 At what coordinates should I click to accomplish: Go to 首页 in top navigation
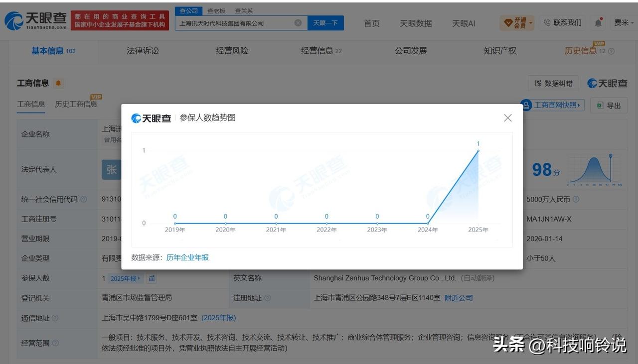coord(371,23)
